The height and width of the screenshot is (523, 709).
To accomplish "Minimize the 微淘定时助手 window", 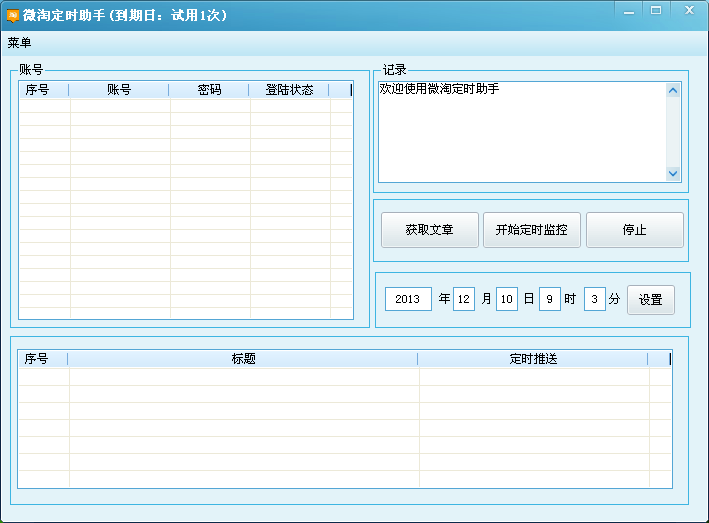I will coord(629,12).
